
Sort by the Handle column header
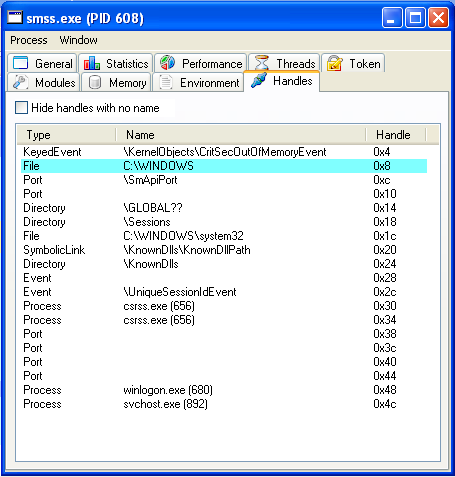pyautogui.click(x=396, y=135)
